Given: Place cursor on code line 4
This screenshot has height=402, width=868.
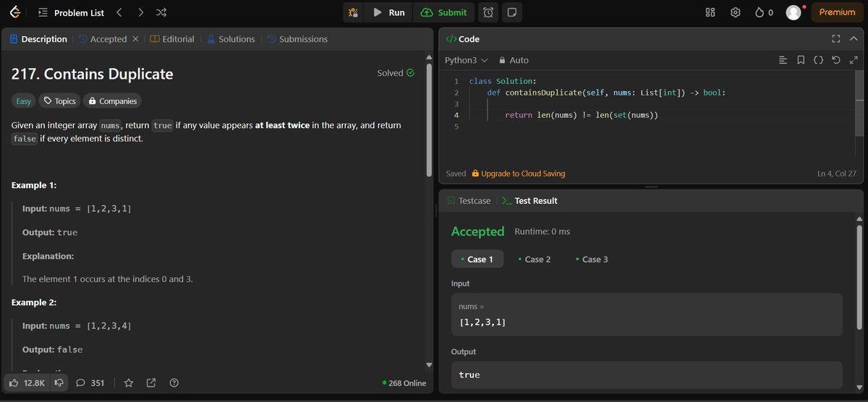Looking at the screenshot, I should click(581, 115).
